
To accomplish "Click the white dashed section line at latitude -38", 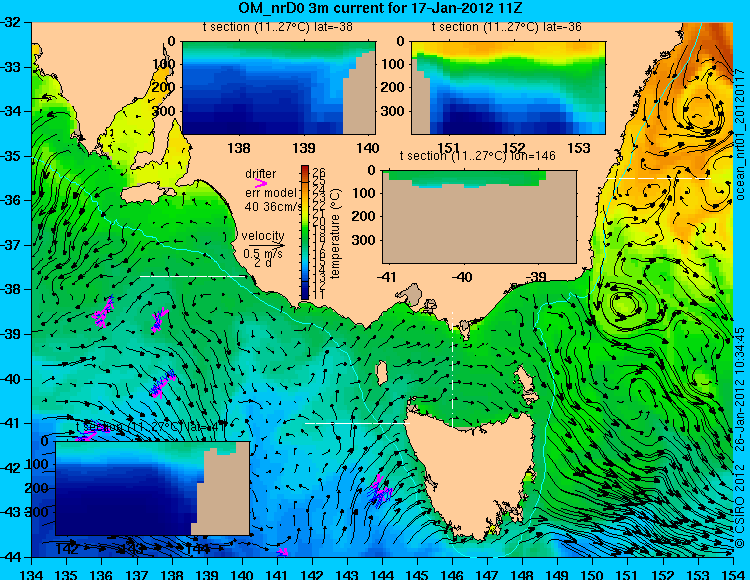I will 193,276.
